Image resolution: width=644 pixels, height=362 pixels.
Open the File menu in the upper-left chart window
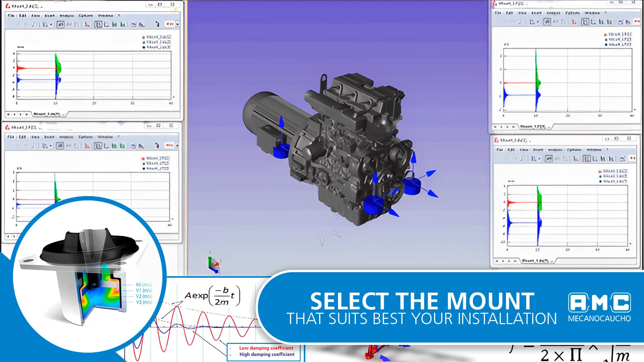click(x=11, y=15)
